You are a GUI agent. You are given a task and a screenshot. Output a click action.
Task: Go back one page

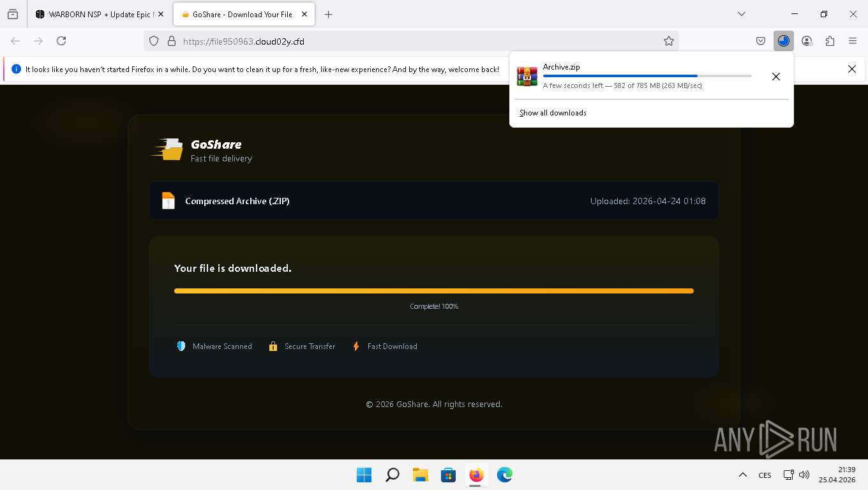click(15, 41)
